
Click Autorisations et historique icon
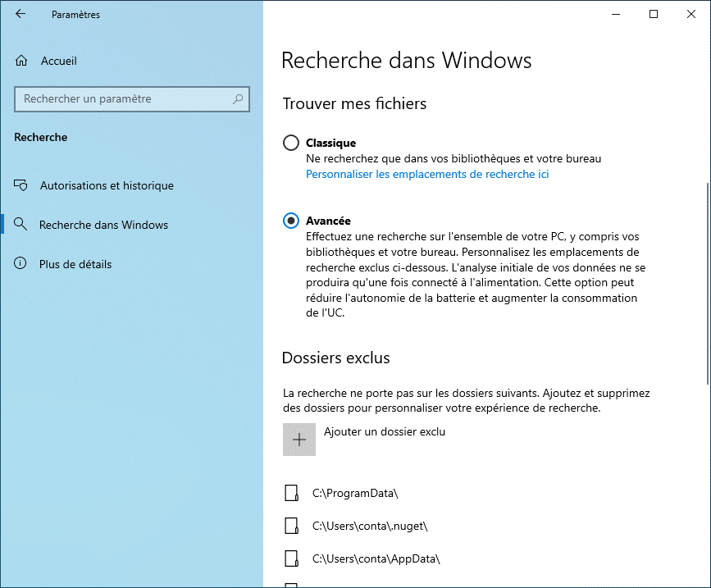(x=21, y=185)
